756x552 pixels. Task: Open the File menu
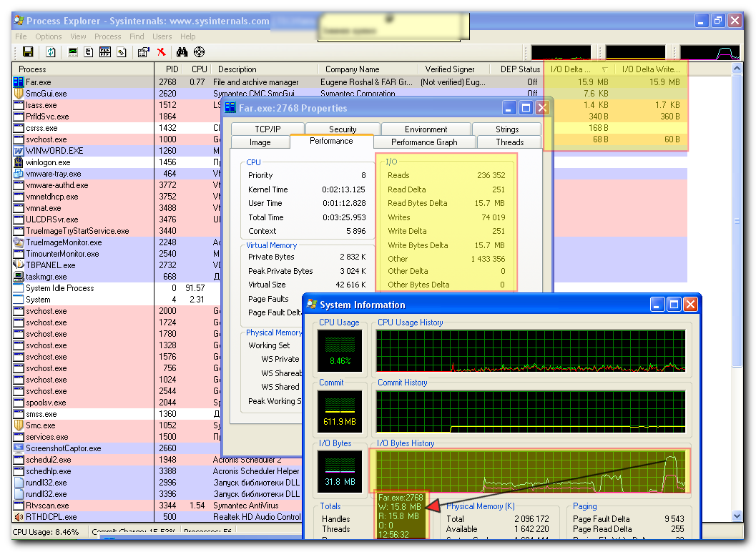(x=21, y=36)
